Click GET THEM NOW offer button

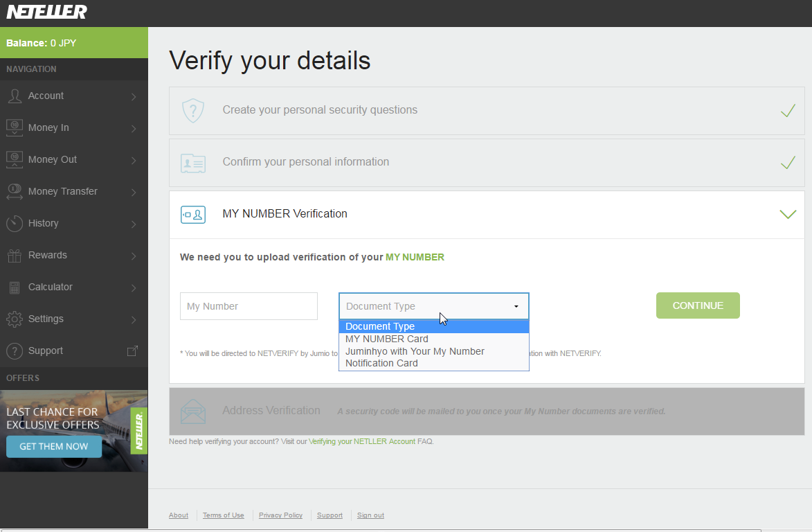[x=54, y=447]
